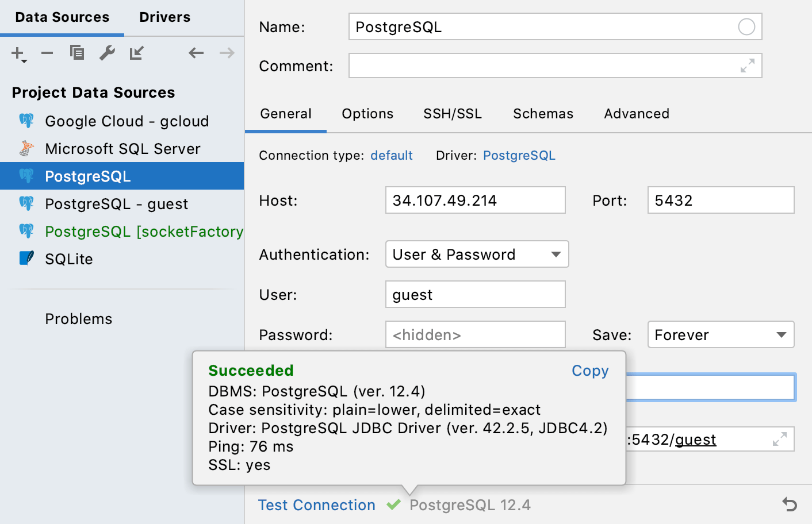The height and width of the screenshot is (524, 812).
Task: Open the SSH/SSL tab
Action: (x=453, y=114)
